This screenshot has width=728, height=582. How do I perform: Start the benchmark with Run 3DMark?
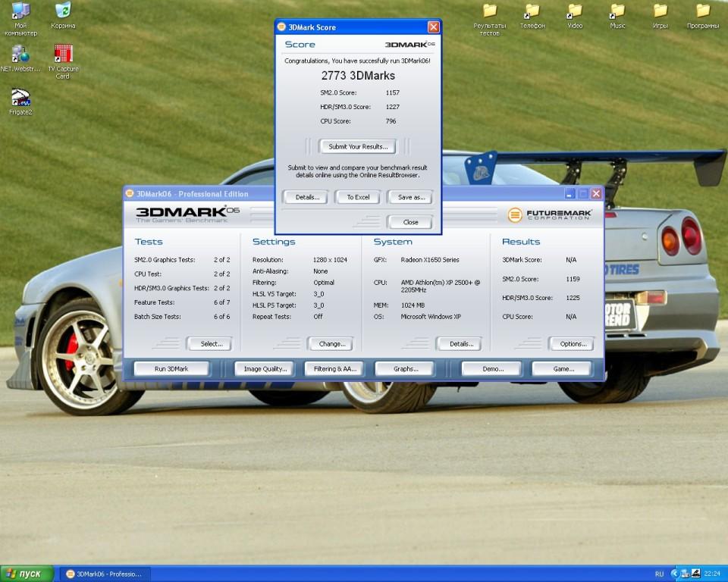171,369
